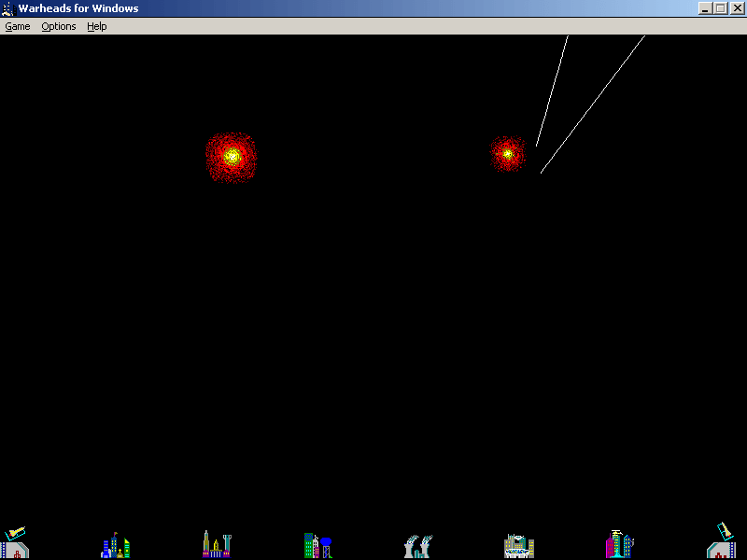Target the tip of the left incoming missile
The image size is (747, 560).
coord(536,146)
